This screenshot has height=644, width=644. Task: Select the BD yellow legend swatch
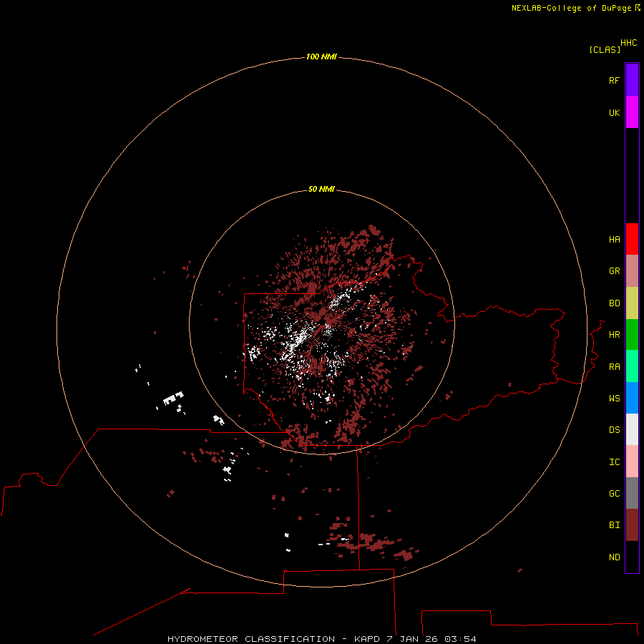click(x=632, y=303)
